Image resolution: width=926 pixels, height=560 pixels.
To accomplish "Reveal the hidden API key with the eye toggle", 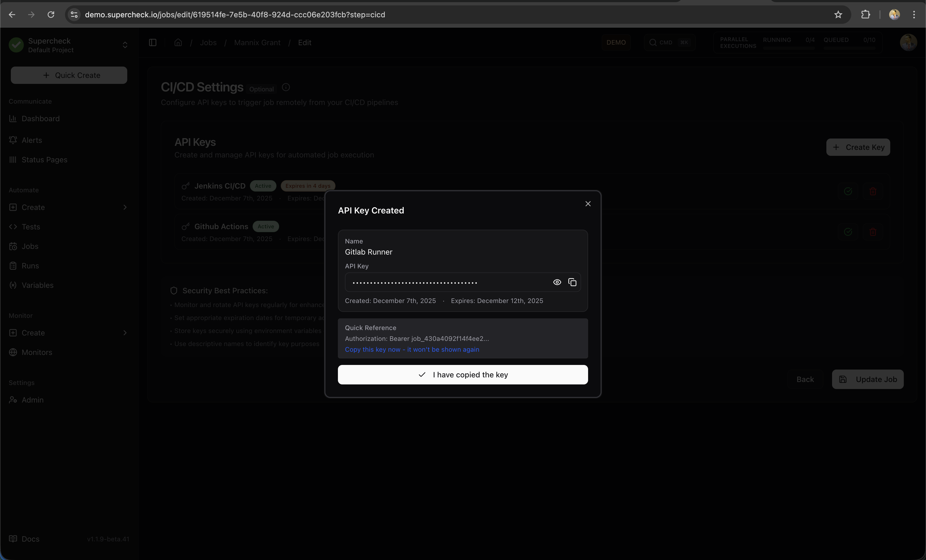I will tap(557, 282).
